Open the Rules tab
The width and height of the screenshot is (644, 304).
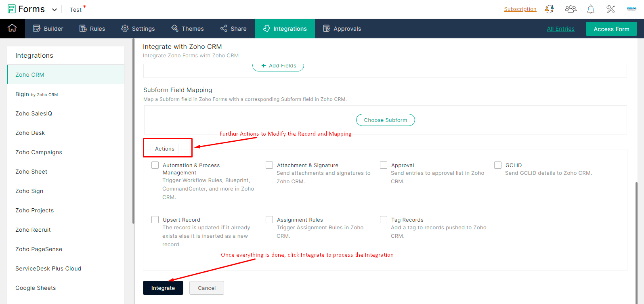[x=92, y=29]
